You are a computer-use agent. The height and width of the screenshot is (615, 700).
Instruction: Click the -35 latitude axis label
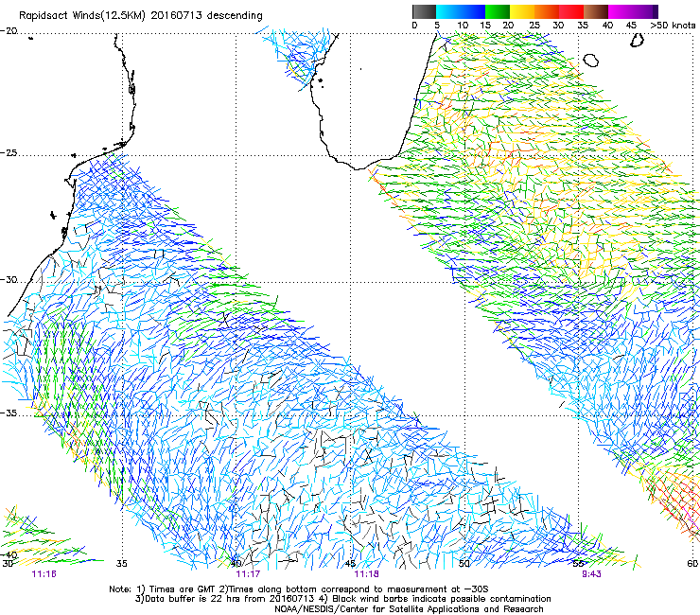tap(9, 413)
